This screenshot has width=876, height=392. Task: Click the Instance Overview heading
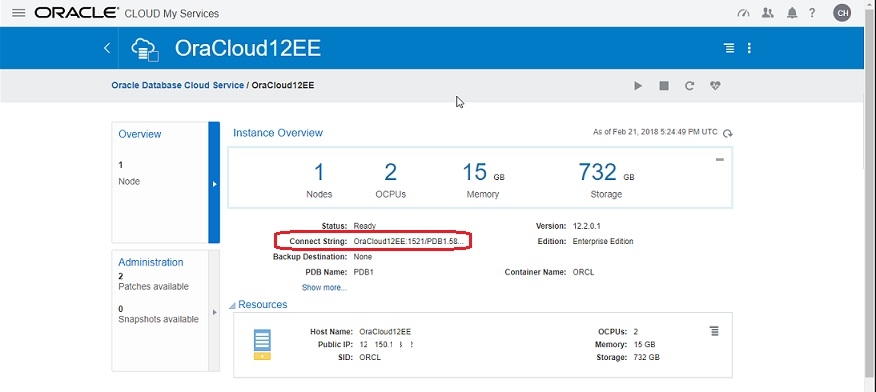(x=278, y=133)
